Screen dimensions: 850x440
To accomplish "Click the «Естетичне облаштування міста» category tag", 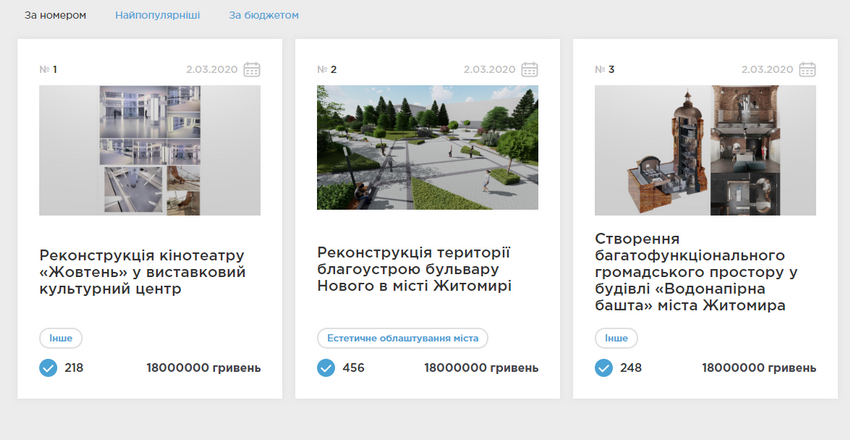I will 403,338.
